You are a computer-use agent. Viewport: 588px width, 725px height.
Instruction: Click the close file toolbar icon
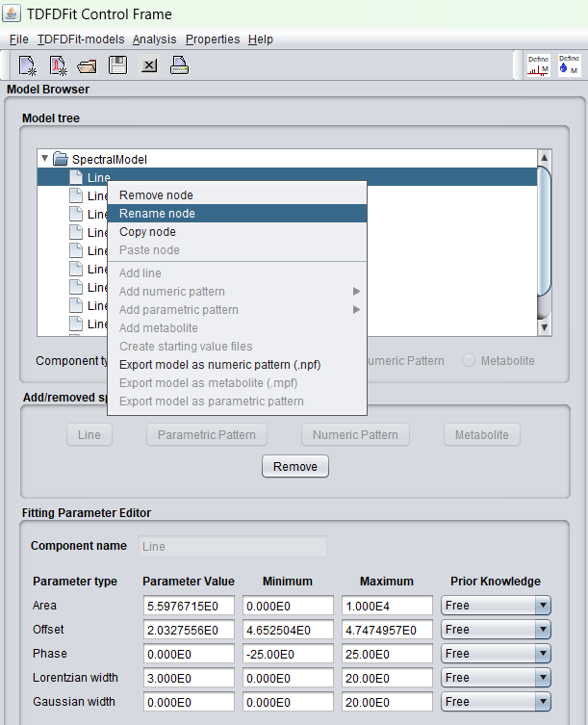(149, 65)
